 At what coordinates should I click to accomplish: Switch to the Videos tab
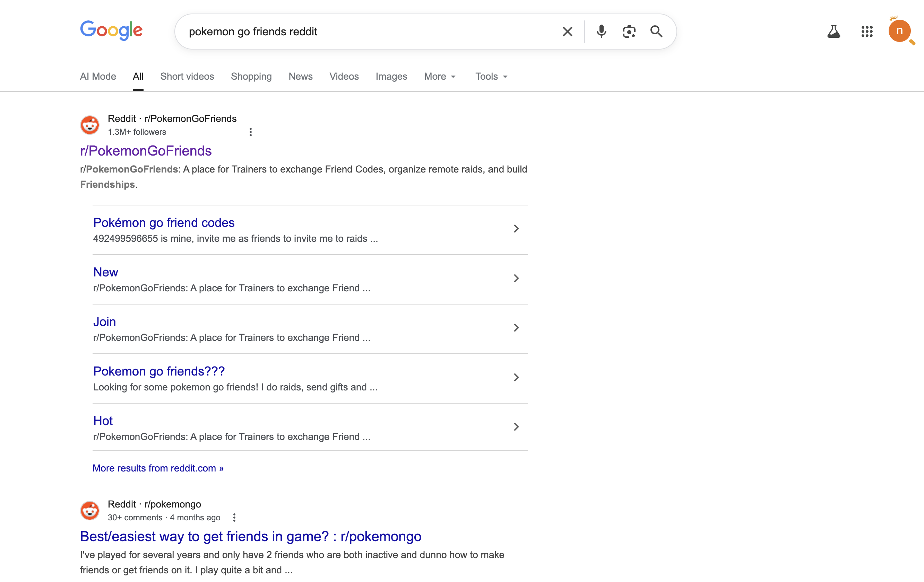344,76
